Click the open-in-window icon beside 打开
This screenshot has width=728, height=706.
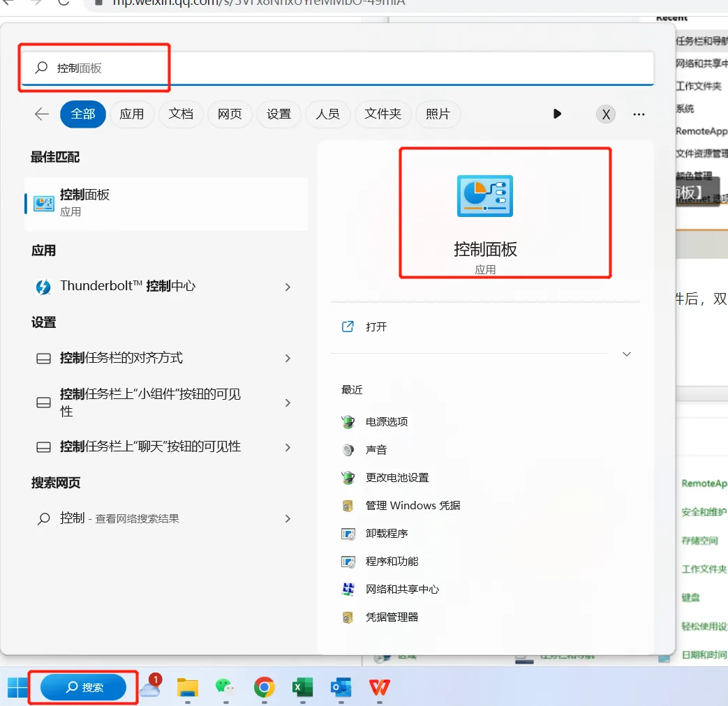pyautogui.click(x=348, y=326)
